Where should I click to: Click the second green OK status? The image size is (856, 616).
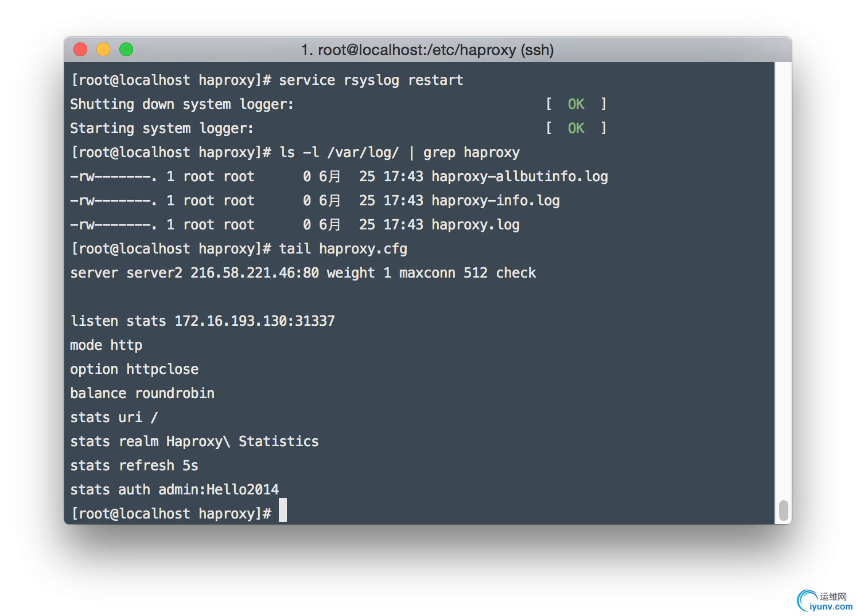click(576, 128)
